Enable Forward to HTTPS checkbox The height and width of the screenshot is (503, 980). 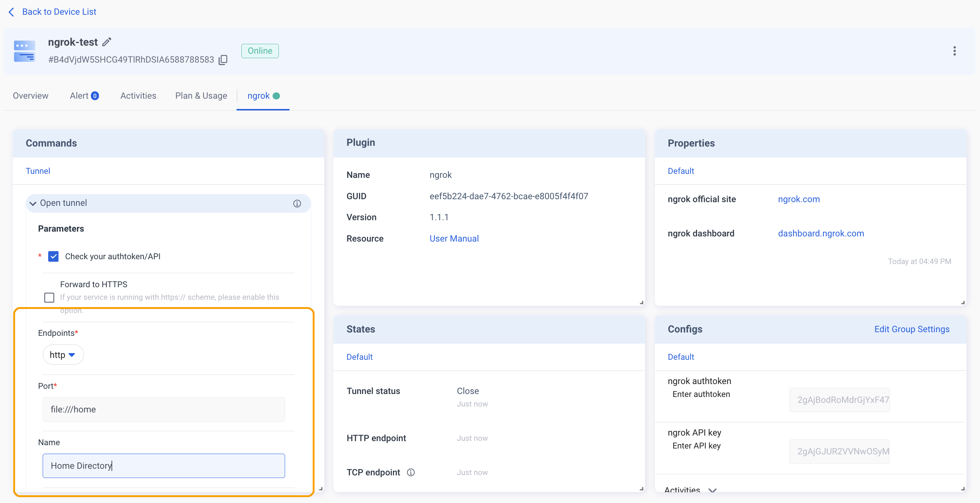49,298
